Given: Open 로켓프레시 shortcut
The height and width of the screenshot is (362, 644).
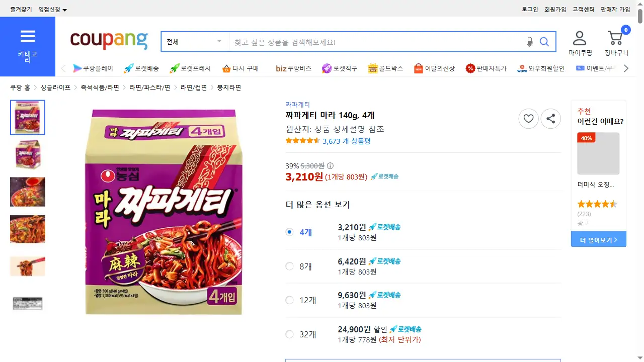Looking at the screenshot, I should pyautogui.click(x=190, y=68).
